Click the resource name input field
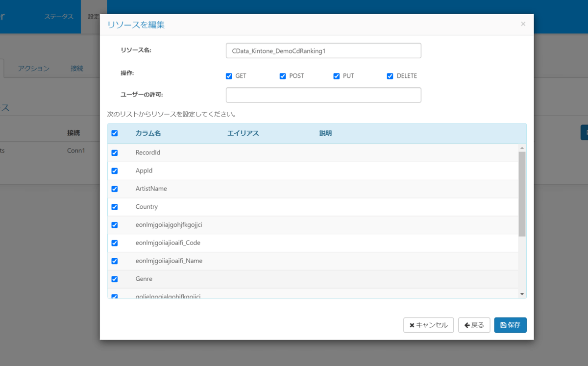The width and height of the screenshot is (588, 366). 323,51
